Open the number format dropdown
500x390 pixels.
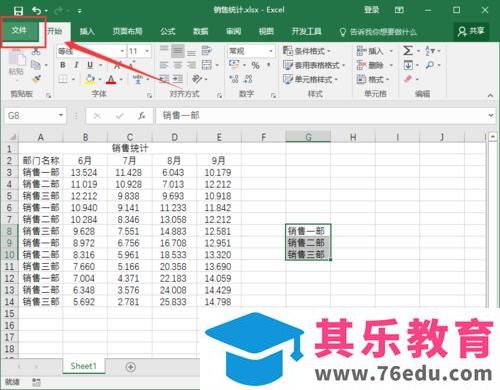tap(271, 51)
